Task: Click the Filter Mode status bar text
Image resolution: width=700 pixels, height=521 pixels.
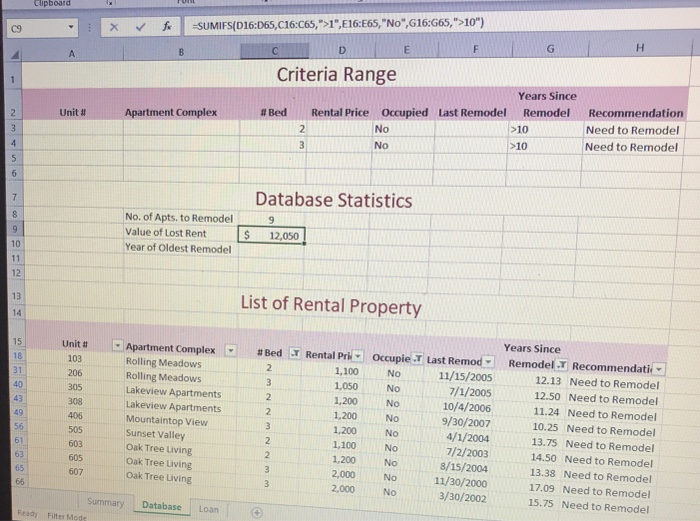Action: click(67, 517)
